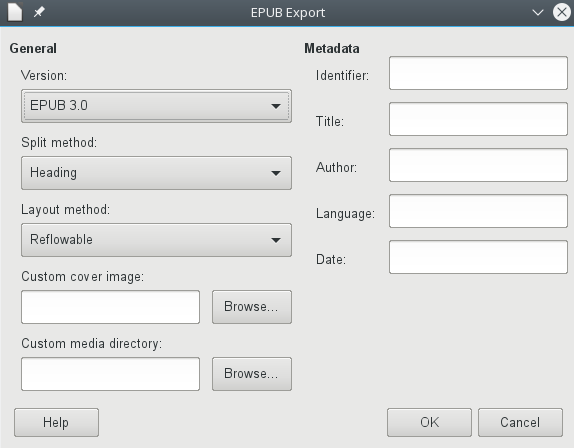
Task: Cancel the EPUB export dialog
Action: pyautogui.click(x=520, y=422)
